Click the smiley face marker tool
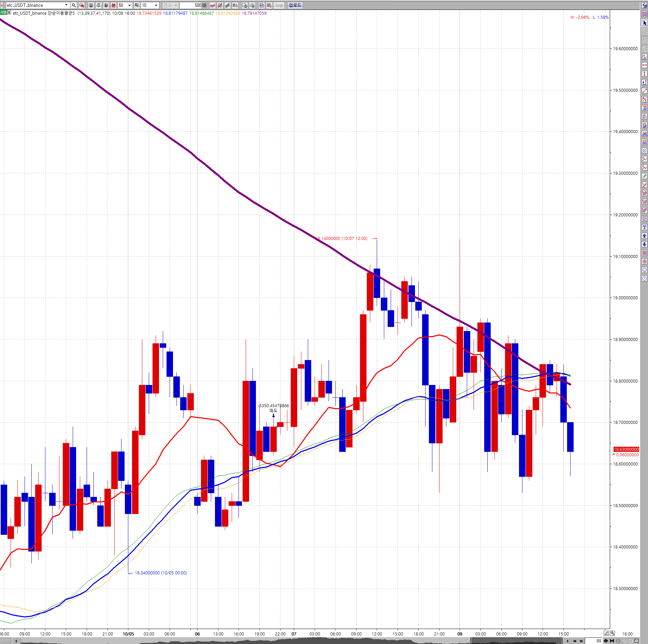Screen dimensions: 648x644 [x=644, y=270]
